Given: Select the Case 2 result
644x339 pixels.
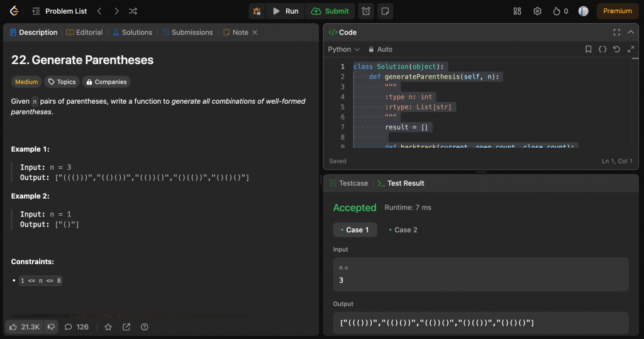Looking at the screenshot, I should [402, 230].
